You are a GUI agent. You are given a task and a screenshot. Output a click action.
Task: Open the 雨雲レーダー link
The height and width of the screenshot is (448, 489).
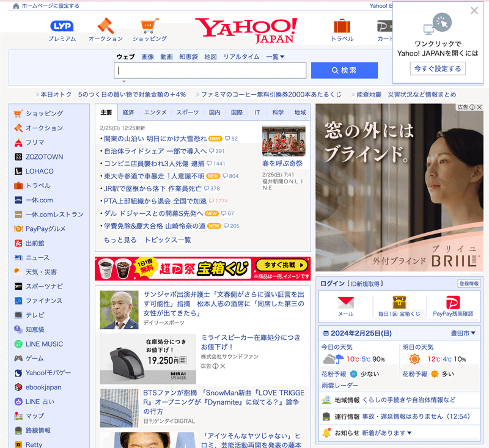point(340,385)
